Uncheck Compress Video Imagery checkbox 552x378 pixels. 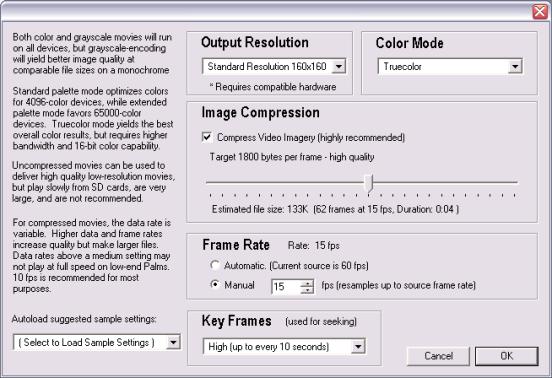coord(207,137)
